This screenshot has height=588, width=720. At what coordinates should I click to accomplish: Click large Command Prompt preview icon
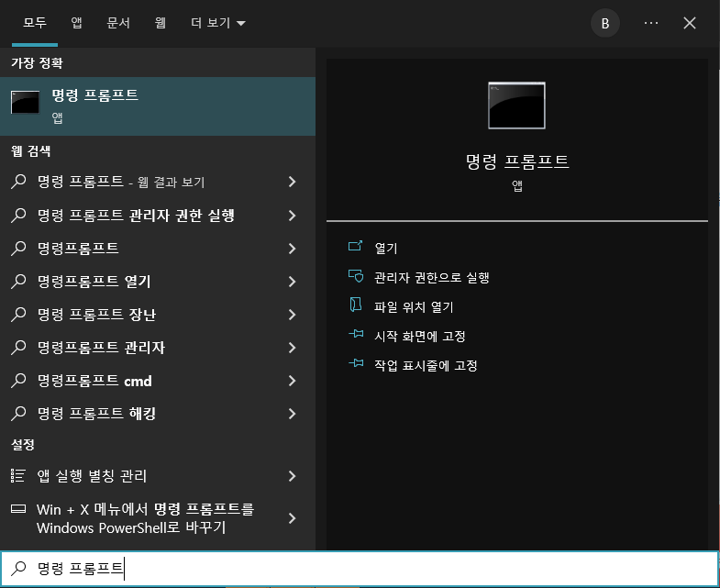517,105
